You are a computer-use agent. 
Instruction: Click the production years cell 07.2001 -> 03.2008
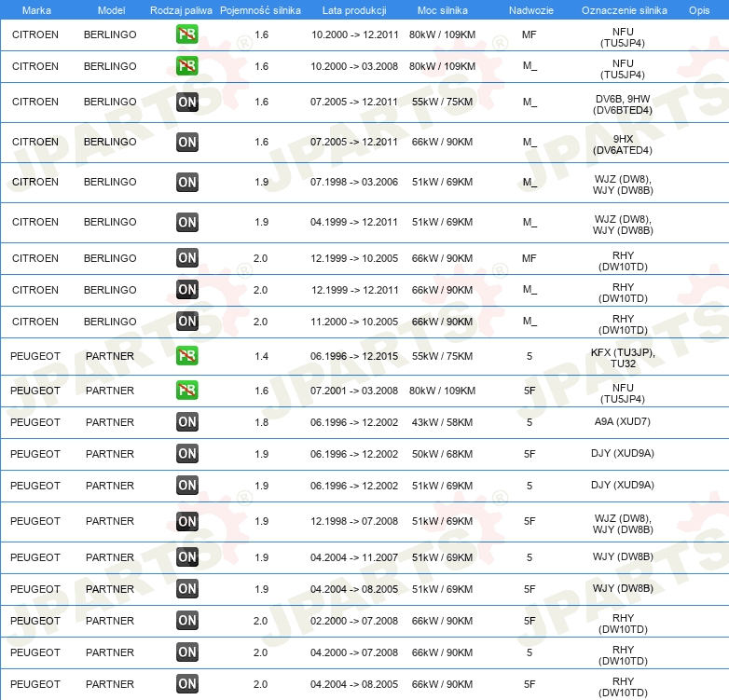pyautogui.click(x=354, y=391)
